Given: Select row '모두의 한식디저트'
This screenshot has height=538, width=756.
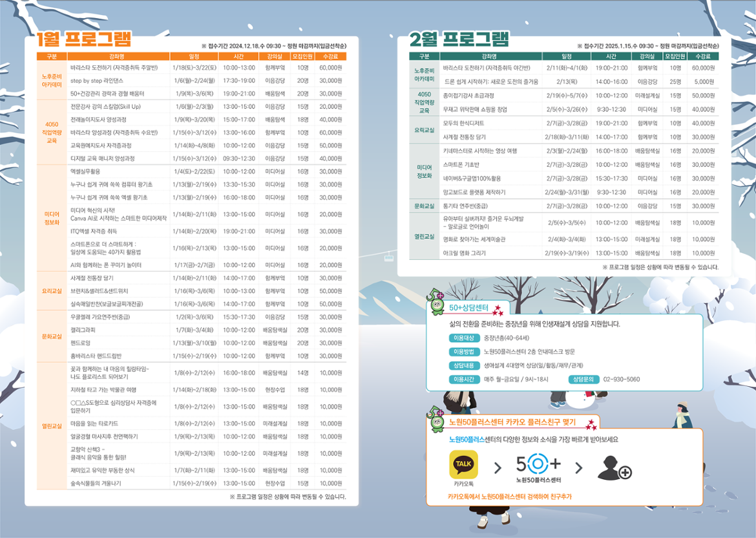Looking at the screenshot, I should coord(579,124).
